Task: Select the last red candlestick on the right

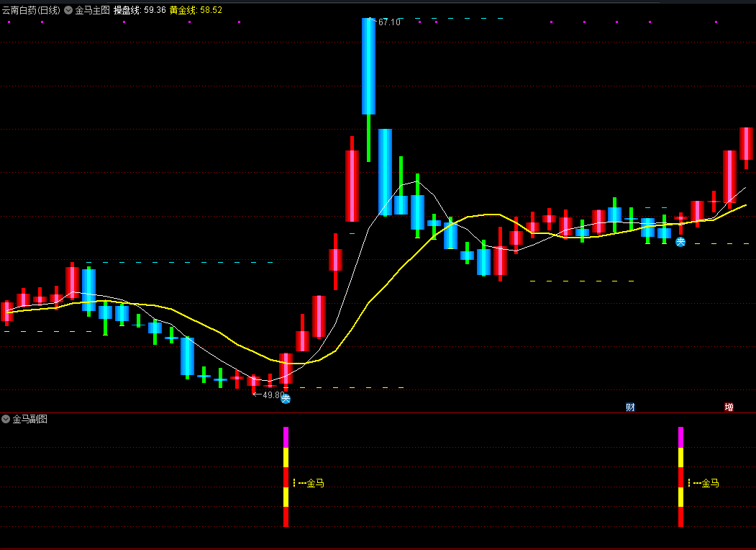Action: (746, 143)
